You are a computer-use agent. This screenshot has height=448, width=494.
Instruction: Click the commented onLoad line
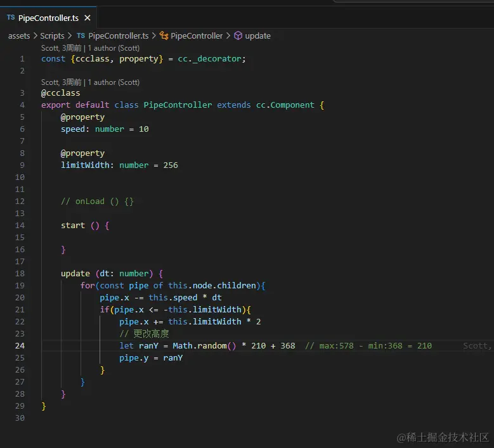pos(98,202)
